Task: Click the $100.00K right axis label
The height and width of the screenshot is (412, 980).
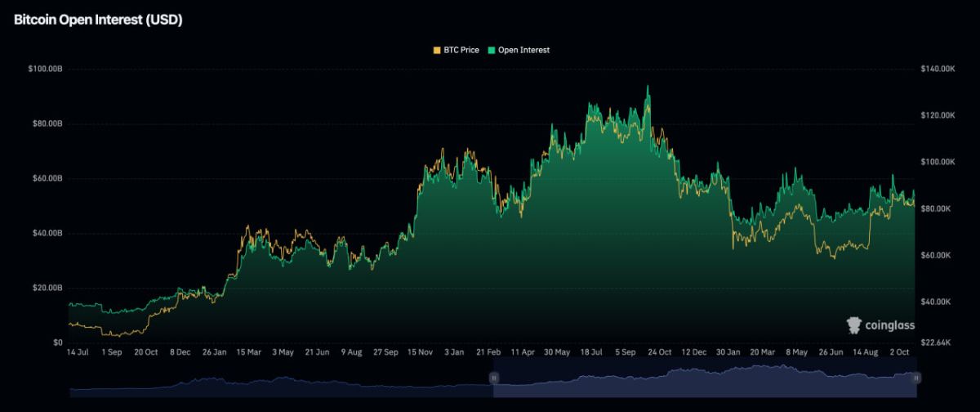Action: pos(937,162)
